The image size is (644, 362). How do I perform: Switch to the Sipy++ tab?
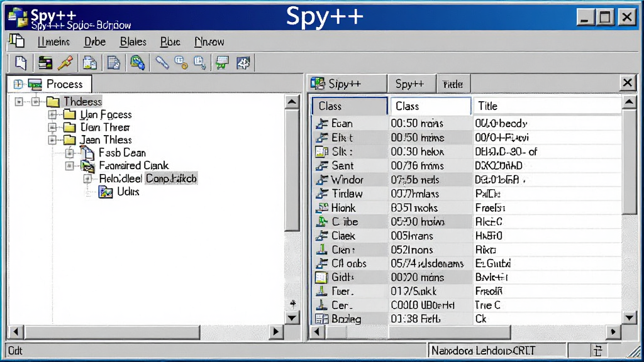[x=348, y=84]
